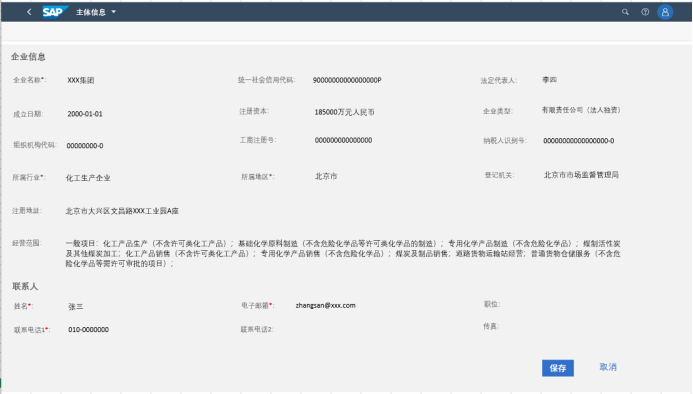Click the 职位 field label

click(x=492, y=304)
